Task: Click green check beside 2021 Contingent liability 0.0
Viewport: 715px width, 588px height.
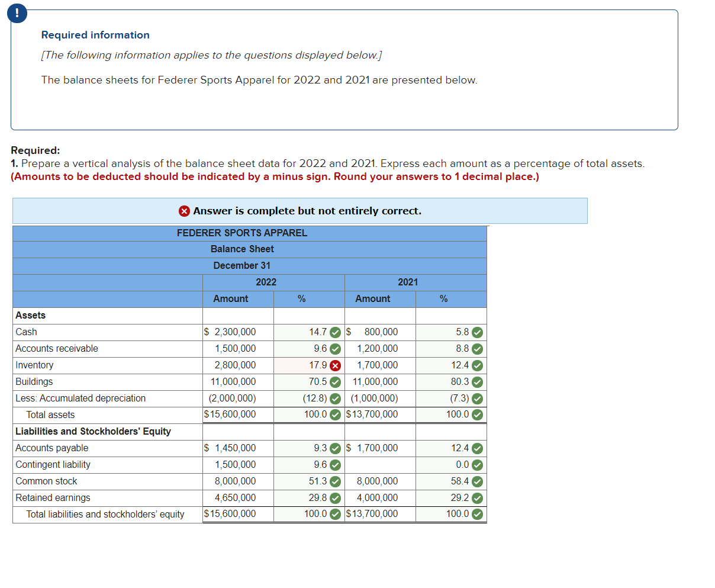Action: click(477, 465)
